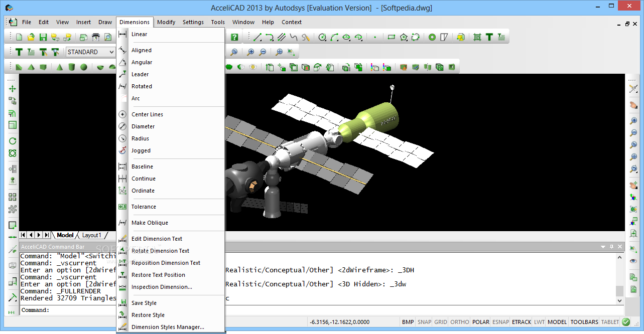Create a 3D cone solid
This screenshot has width=644, height=334.
59,67
